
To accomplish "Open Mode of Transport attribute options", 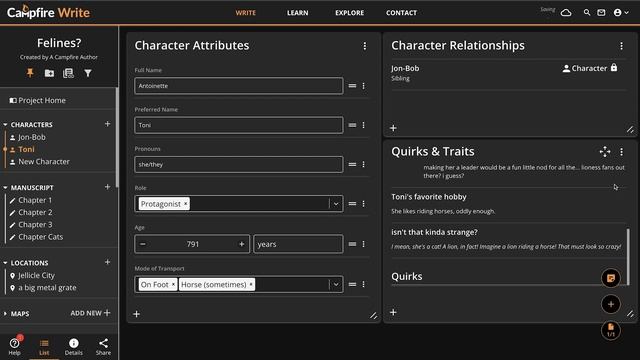I will [x=363, y=284].
